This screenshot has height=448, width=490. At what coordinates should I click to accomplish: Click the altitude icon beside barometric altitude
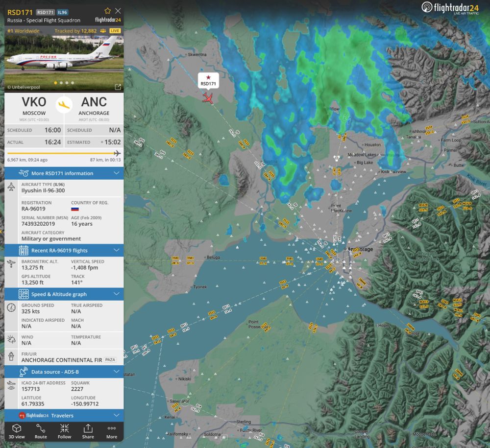(11, 264)
